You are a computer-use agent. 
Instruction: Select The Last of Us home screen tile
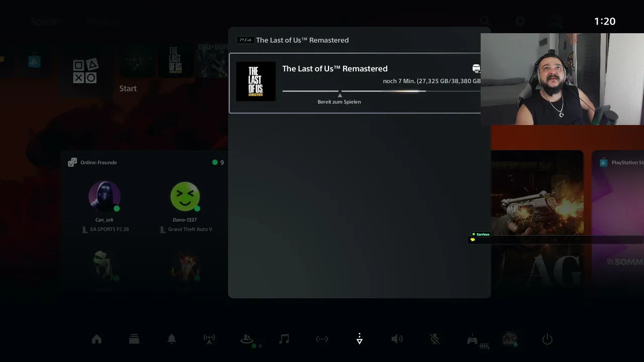[175, 60]
